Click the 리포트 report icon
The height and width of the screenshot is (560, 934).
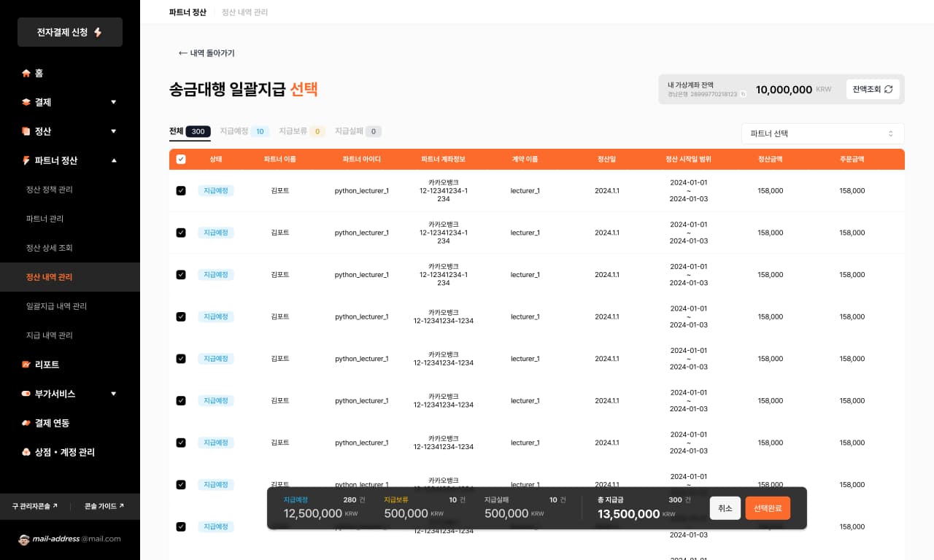pos(26,365)
